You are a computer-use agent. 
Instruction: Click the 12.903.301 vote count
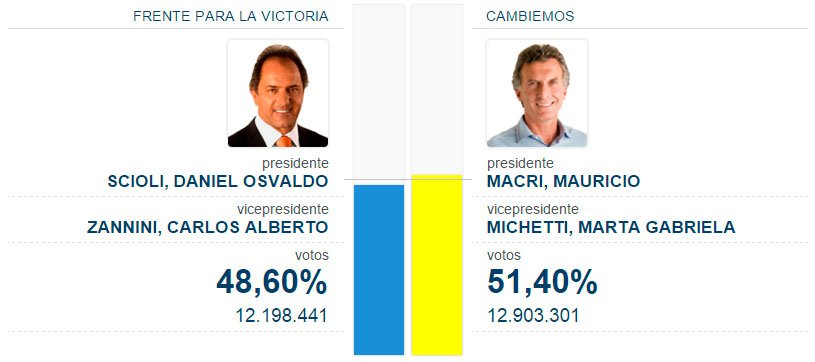pyautogui.click(x=533, y=316)
